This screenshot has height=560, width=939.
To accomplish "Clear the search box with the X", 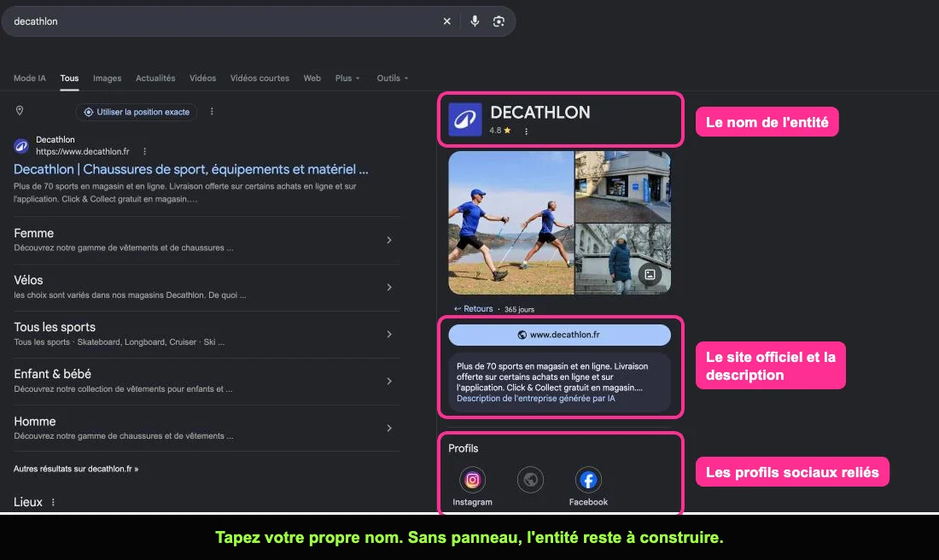I will tap(446, 21).
